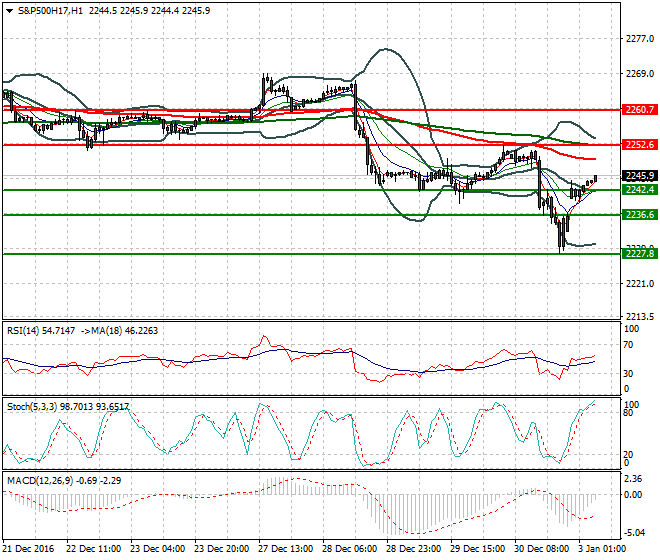Image resolution: width=660 pixels, height=560 pixels.
Task: Click the MACD scale value -5.04
Action: [x=633, y=533]
